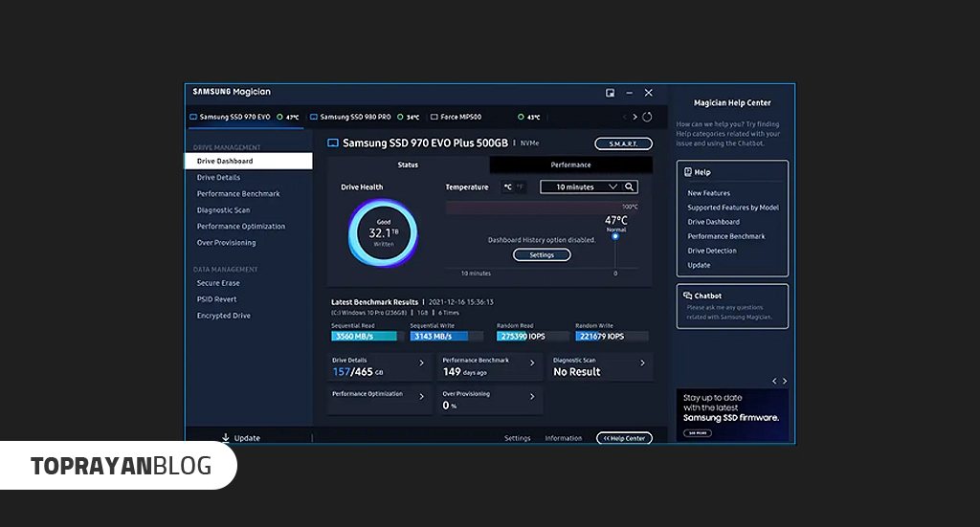The image size is (980, 527).
Task: Open the 10 minutes time range dropdown
Action: (x=581, y=187)
